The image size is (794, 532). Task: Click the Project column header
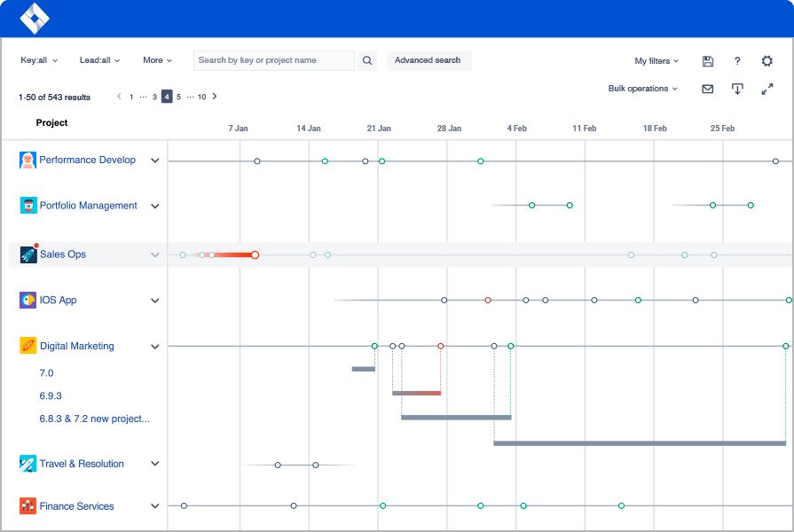pos(51,122)
